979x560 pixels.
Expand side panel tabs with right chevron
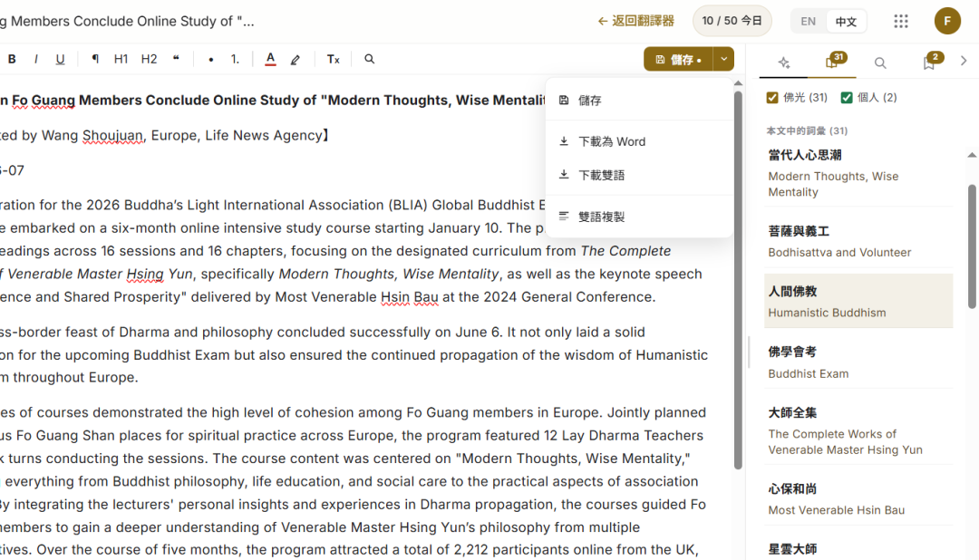964,62
